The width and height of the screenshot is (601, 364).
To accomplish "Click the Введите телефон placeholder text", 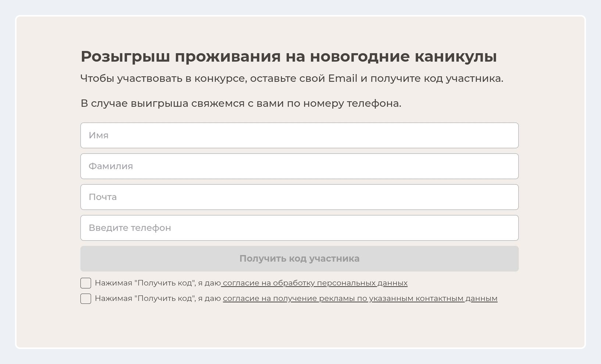I will [130, 228].
